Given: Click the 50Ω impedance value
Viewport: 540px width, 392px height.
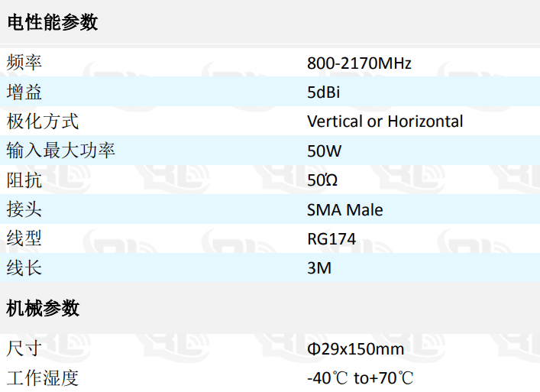Looking at the screenshot, I should [322, 180].
